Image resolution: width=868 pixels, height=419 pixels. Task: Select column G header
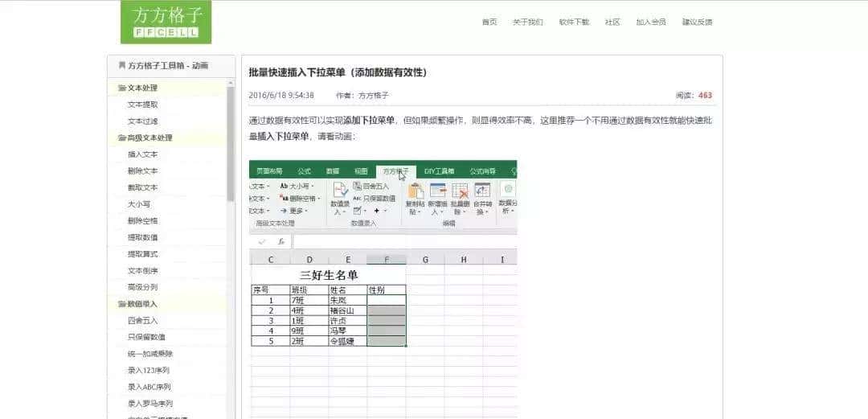tap(425, 260)
